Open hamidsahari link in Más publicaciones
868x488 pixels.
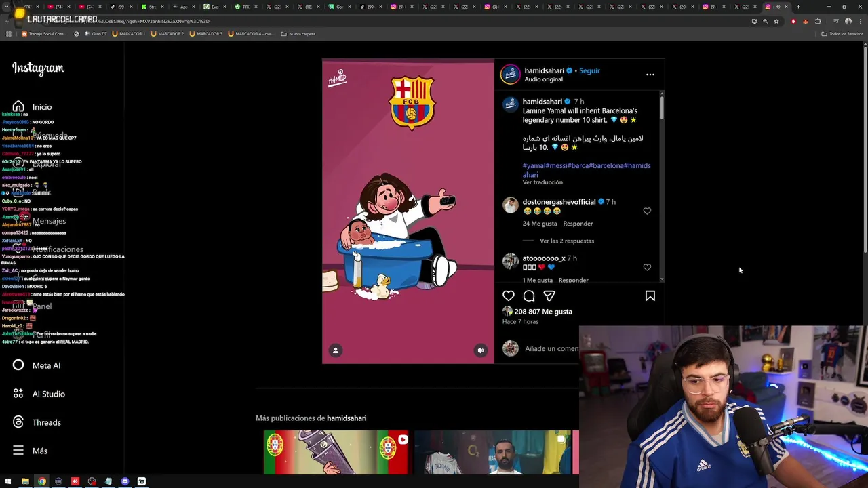pyautogui.click(x=347, y=418)
